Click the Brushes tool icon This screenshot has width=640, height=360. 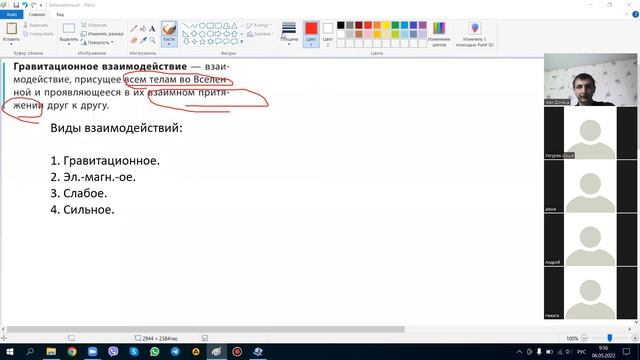click(169, 29)
